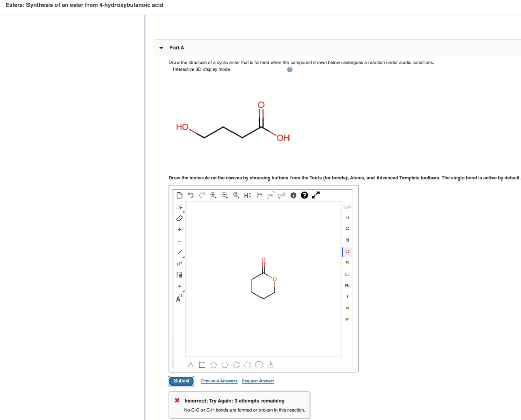
Task: Select the rectangle selection tool
Action: coord(178,207)
